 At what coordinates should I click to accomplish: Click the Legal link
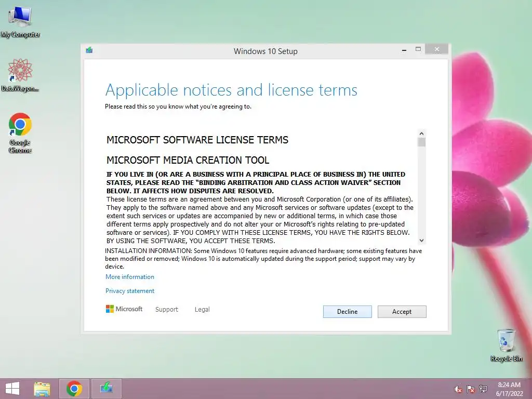(202, 310)
